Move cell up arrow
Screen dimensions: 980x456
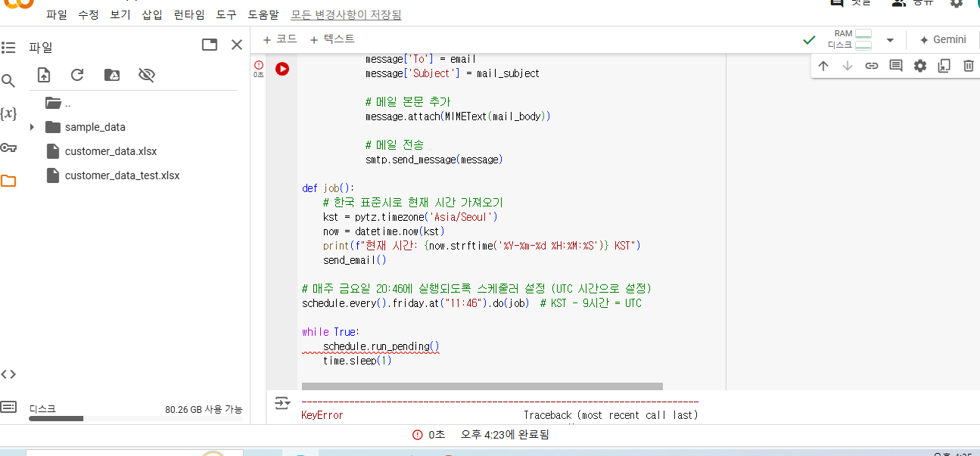[x=823, y=66]
